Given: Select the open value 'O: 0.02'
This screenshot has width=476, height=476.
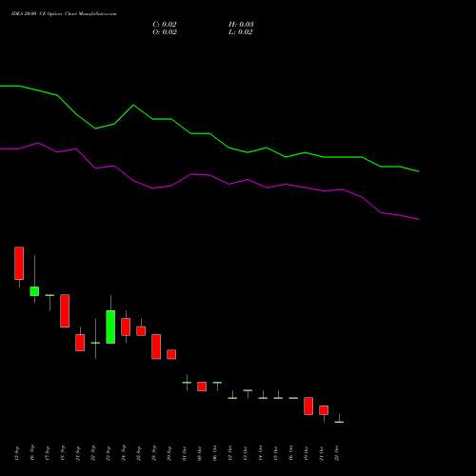Looking at the screenshot, I should [x=165, y=32].
